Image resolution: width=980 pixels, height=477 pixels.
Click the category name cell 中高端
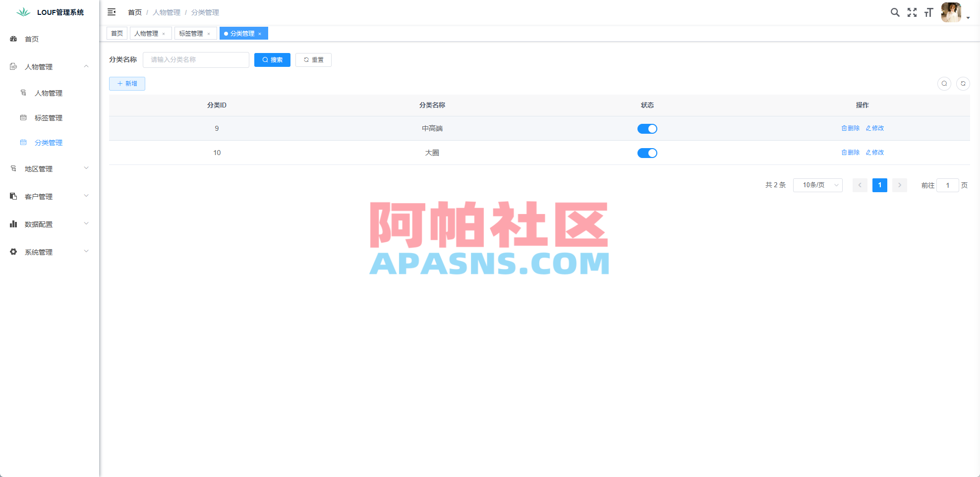pyautogui.click(x=432, y=128)
